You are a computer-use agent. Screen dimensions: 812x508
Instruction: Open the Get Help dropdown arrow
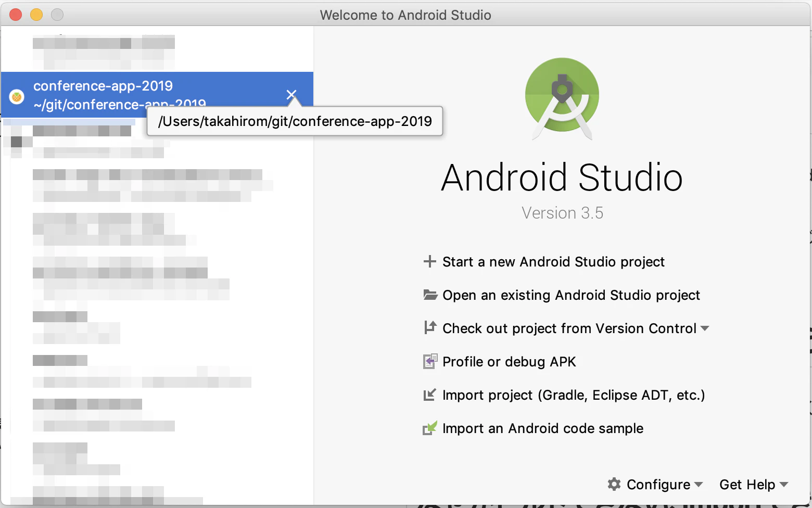coord(784,485)
